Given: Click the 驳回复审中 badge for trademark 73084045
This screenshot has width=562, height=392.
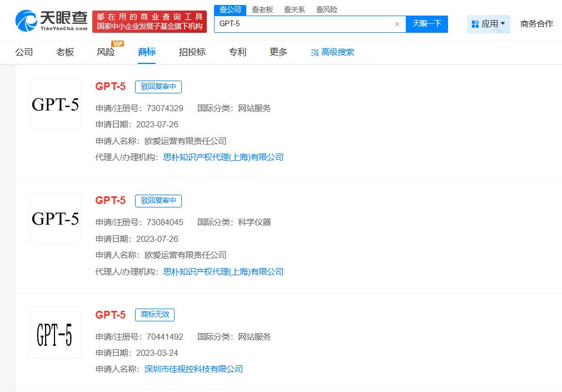Looking at the screenshot, I should point(158,201).
